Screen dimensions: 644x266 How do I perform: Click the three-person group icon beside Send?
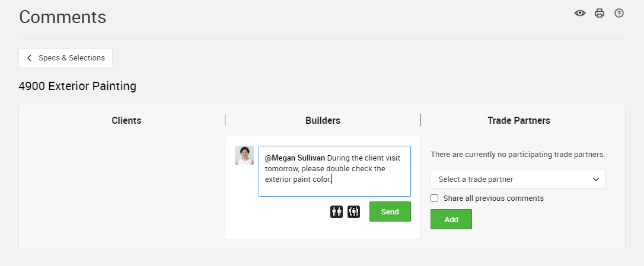point(353,212)
